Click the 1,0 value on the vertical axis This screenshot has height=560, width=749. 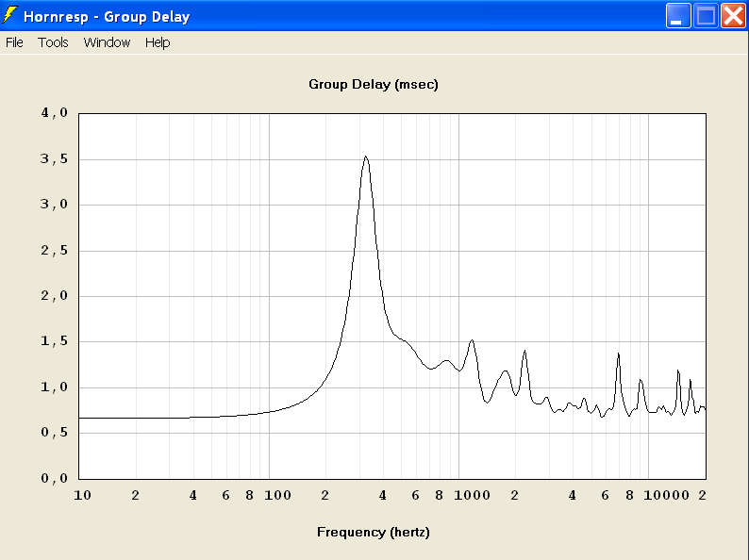coord(55,387)
